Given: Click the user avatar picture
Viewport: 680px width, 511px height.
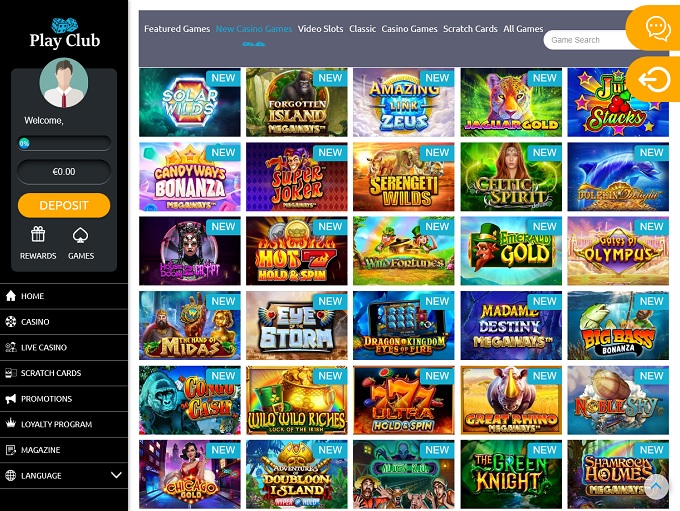Looking at the screenshot, I should pyautogui.click(x=64, y=83).
